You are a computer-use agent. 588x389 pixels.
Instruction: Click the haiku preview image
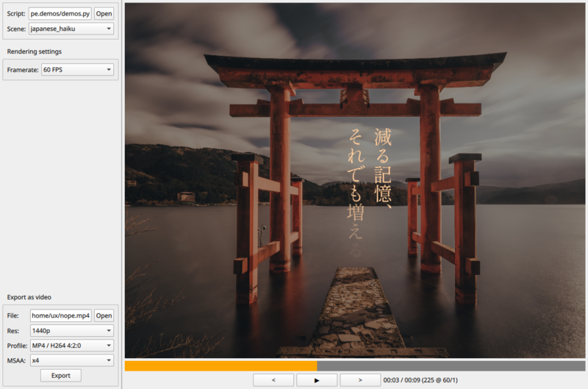tap(355, 180)
